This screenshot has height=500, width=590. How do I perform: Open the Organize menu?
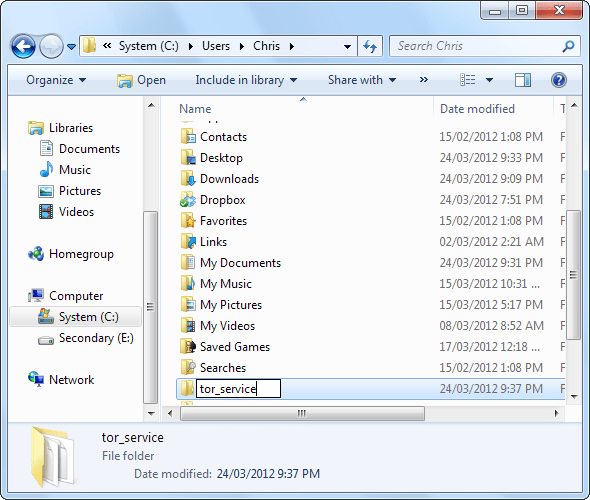56,80
